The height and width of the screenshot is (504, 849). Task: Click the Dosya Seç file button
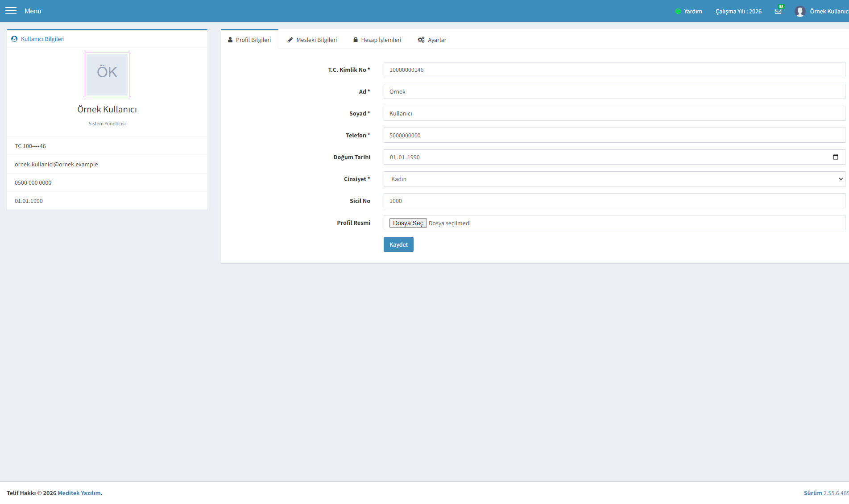pyautogui.click(x=408, y=223)
